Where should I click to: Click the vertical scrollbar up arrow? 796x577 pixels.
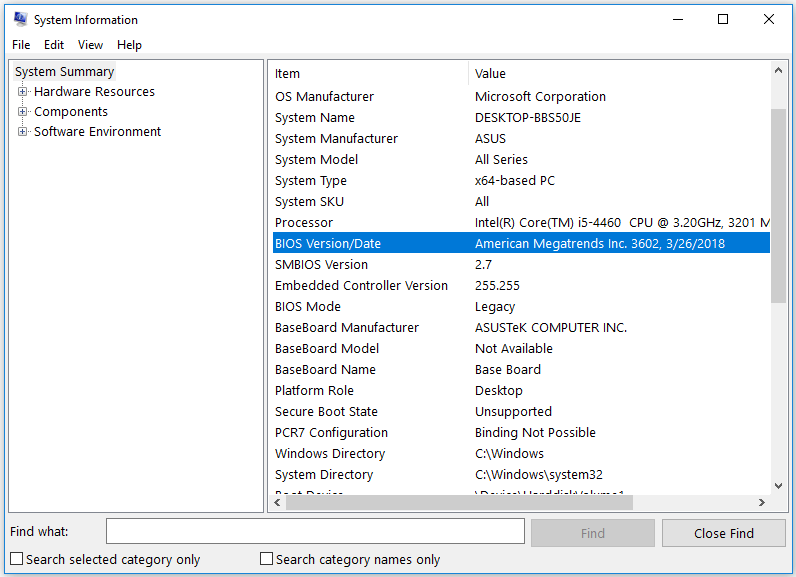click(x=778, y=71)
